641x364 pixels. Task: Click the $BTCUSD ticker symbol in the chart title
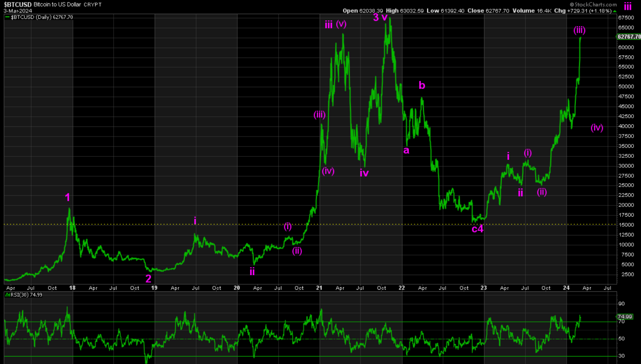(x=18, y=5)
